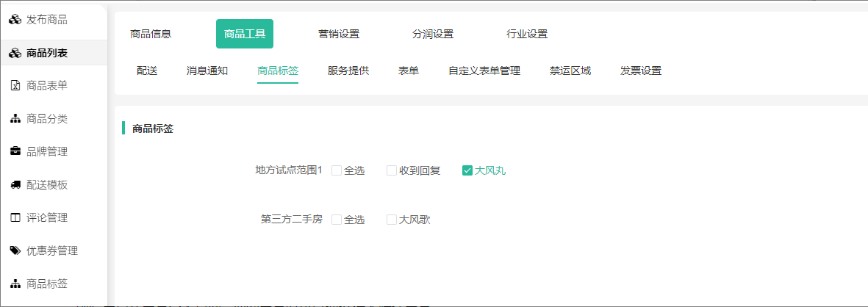Switch to the 商品信息 tab
Screen dimensions: 868x307
coord(151,34)
